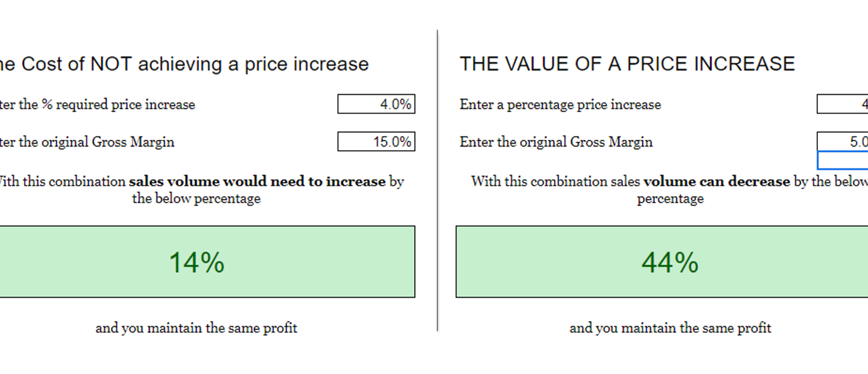The height and width of the screenshot is (374, 868).
Task: Click the "Enter a percentage price increase" label
Action: [560, 104]
